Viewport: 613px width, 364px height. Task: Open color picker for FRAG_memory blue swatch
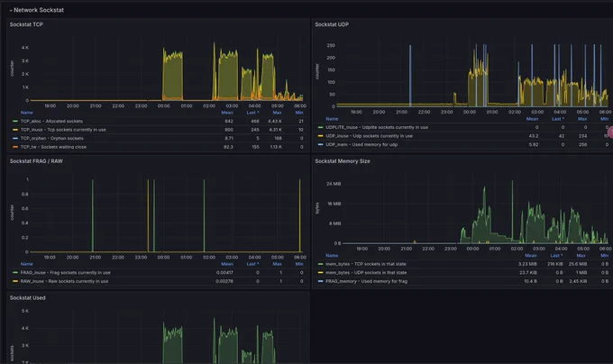pyautogui.click(x=321, y=281)
